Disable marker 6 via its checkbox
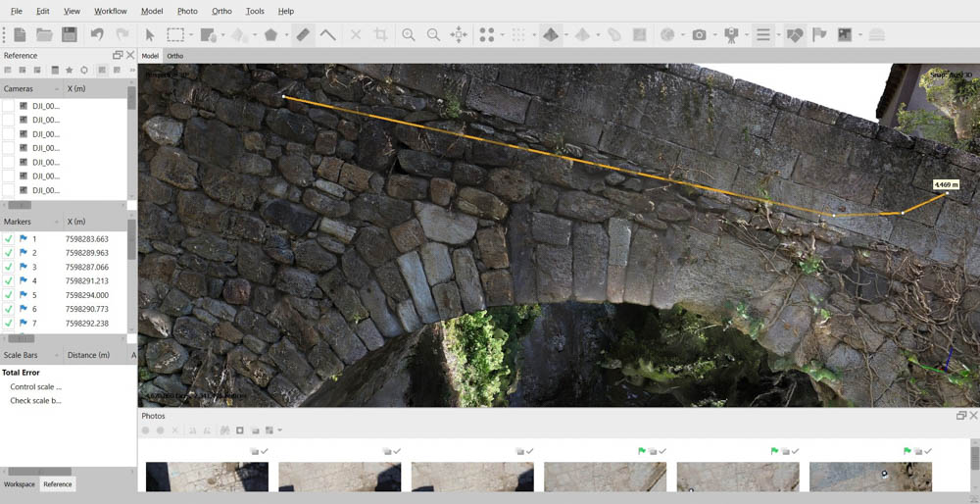This screenshot has height=504, width=980. (8, 309)
